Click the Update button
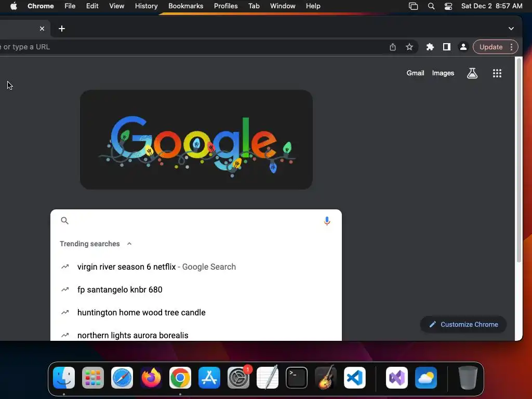 [x=490, y=47]
